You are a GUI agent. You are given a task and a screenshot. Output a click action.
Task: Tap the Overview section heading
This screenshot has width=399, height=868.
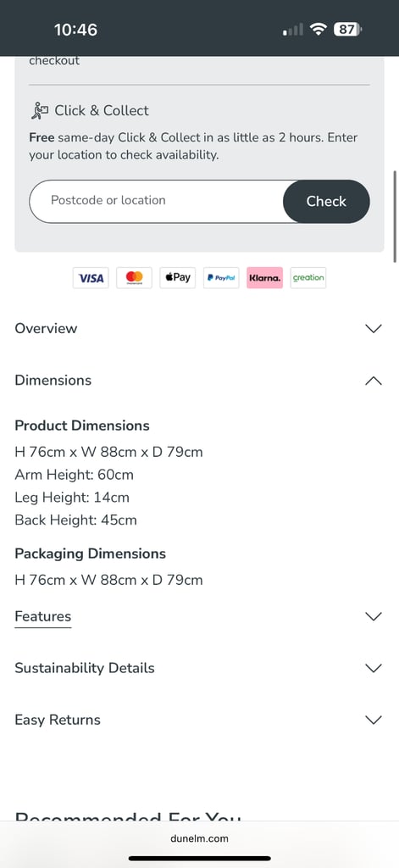point(46,328)
